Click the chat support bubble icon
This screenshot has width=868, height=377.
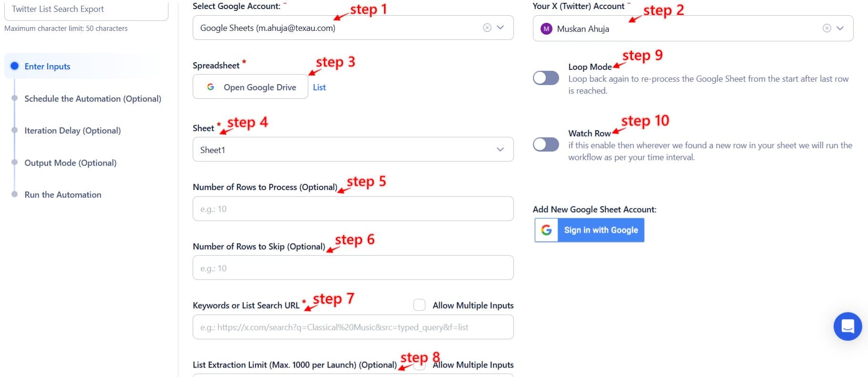coord(847,327)
